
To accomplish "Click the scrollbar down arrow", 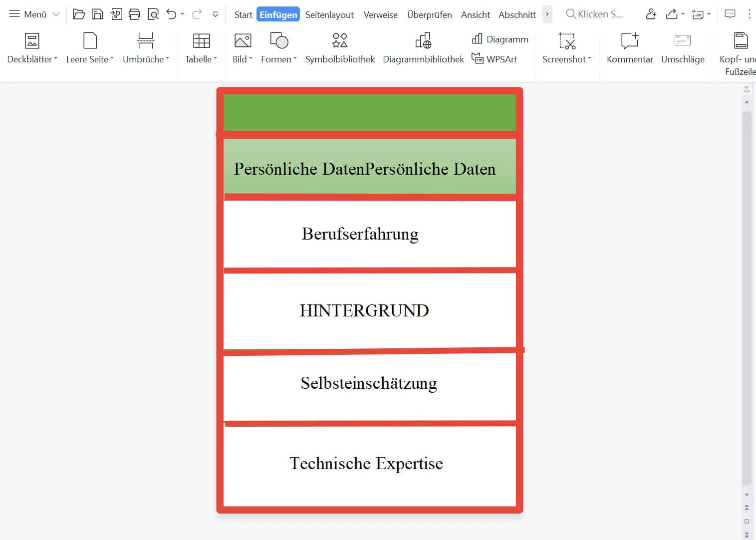I will point(747,495).
